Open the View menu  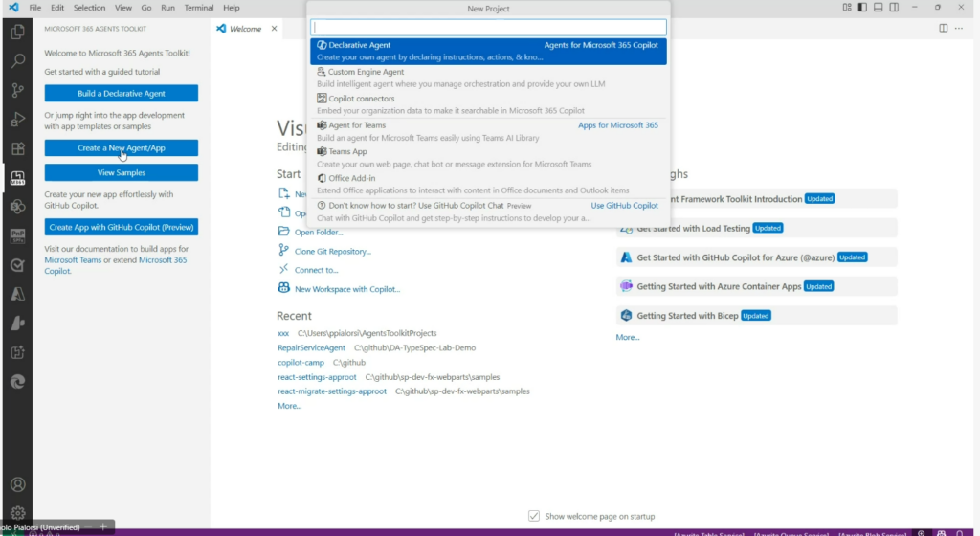(123, 8)
